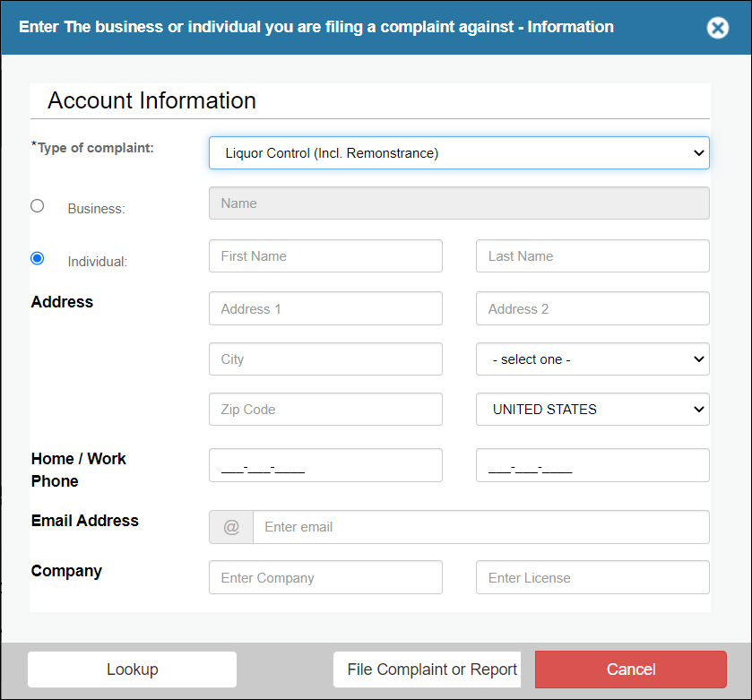Open the UNITED STATES country dropdown
752x700 pixels.
(592, 410)
